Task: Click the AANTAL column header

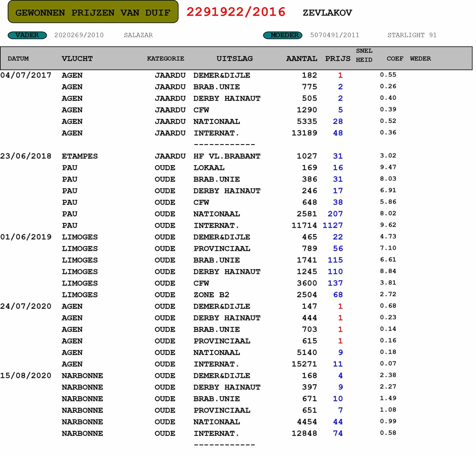Action: click(x=301, y=59)
